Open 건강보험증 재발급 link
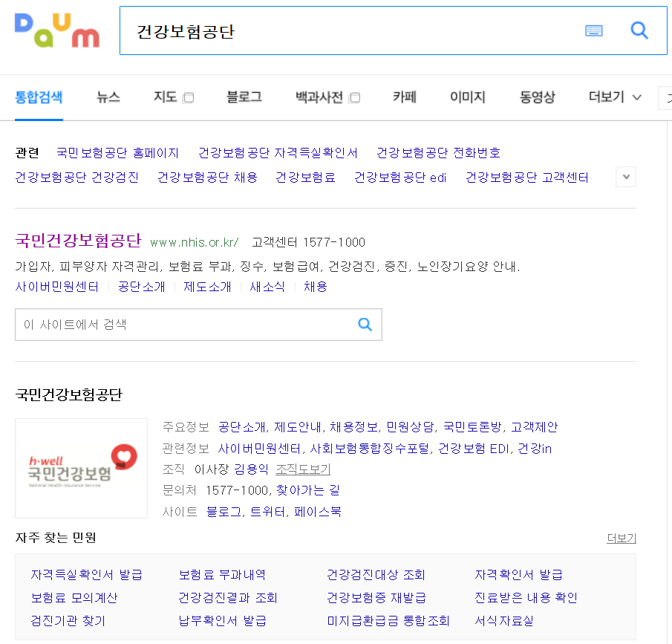This screenshot has height=644, width=672. pyautogui.click(x=376, y=598)
